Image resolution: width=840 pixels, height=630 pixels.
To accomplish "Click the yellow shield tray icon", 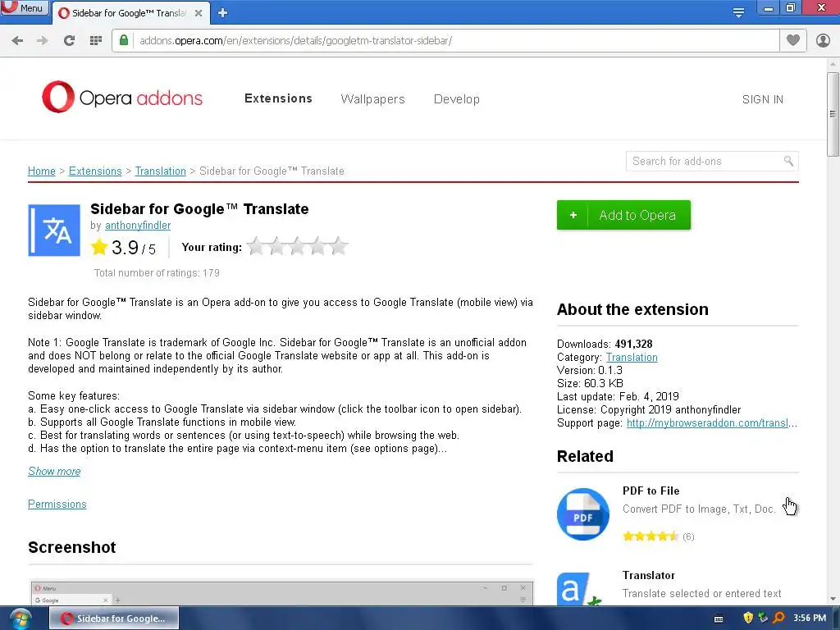I will (x=748, y=619).
